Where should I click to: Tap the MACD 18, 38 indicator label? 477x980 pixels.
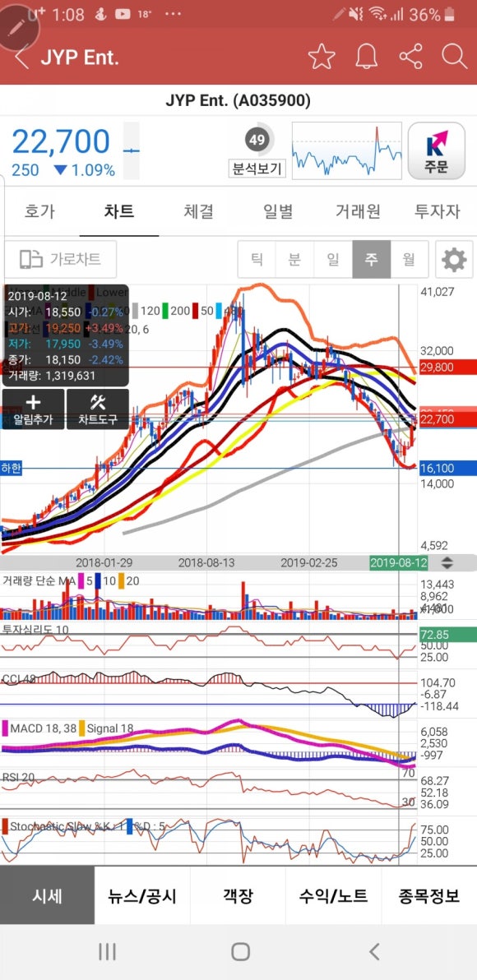point(42,728)
